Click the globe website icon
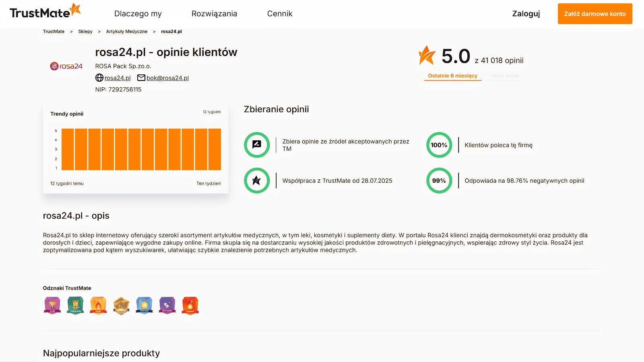Screen dimensions: 644x362 pos(99,78)
